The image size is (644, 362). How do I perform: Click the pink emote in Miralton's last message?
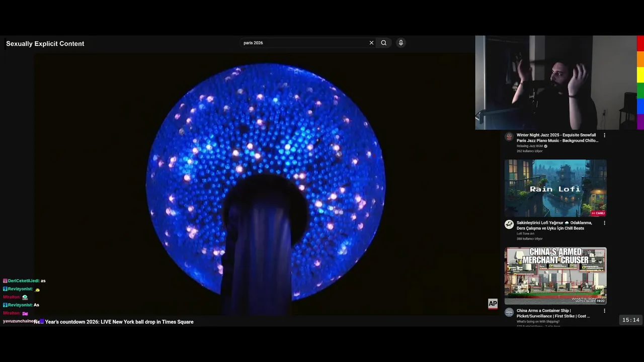click(x=25, y=313)
